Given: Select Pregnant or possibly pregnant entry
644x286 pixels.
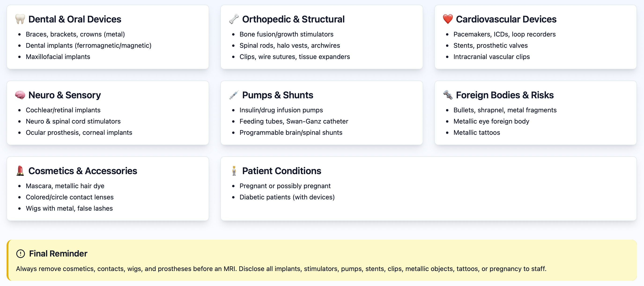Looking at the screenshot, I should click(285, 186).
